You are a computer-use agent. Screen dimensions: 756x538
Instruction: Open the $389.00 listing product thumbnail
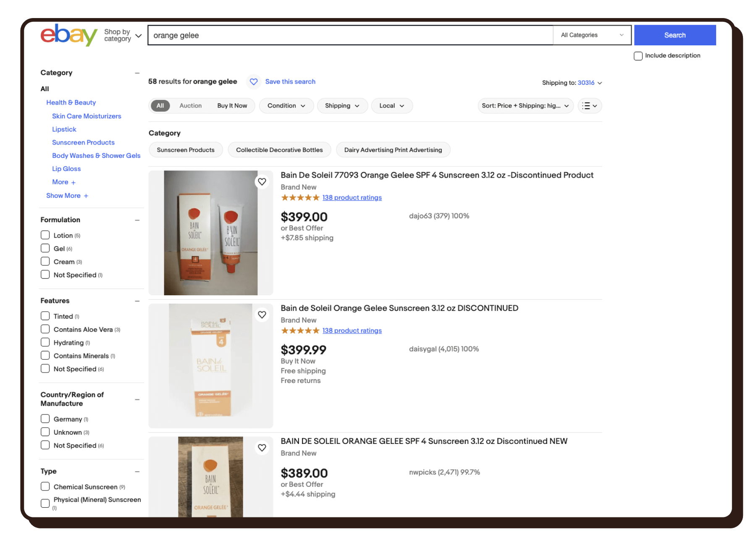211,477
